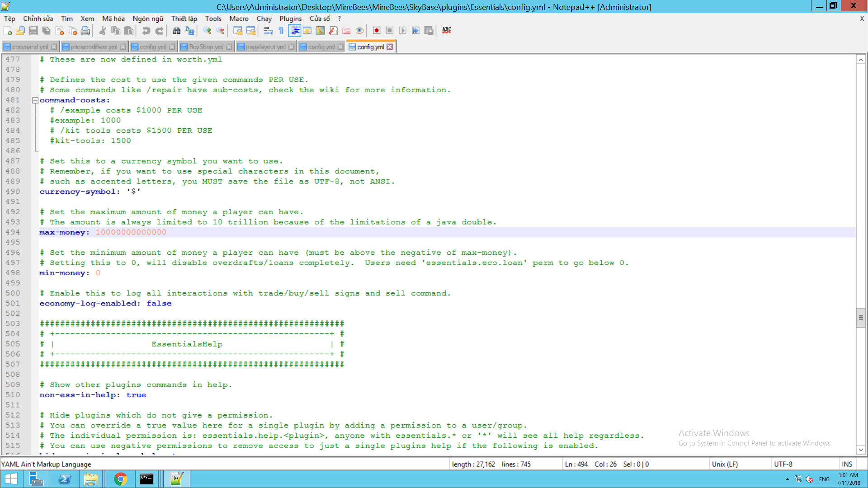This screenshot has height=488, width=868.
Task: Switch to the BuyShop.yml tab
Action: click(x=206, y=47)
